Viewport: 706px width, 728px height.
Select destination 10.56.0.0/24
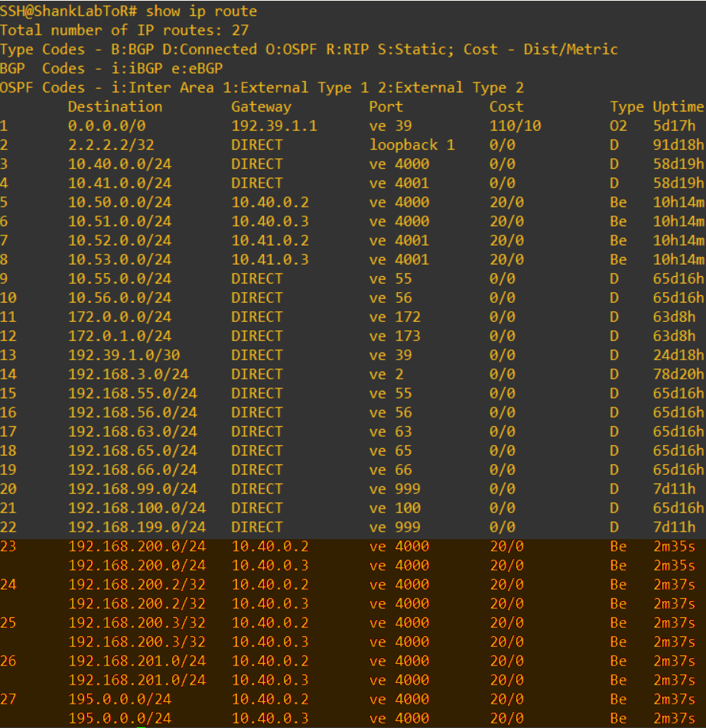point(120,297)
